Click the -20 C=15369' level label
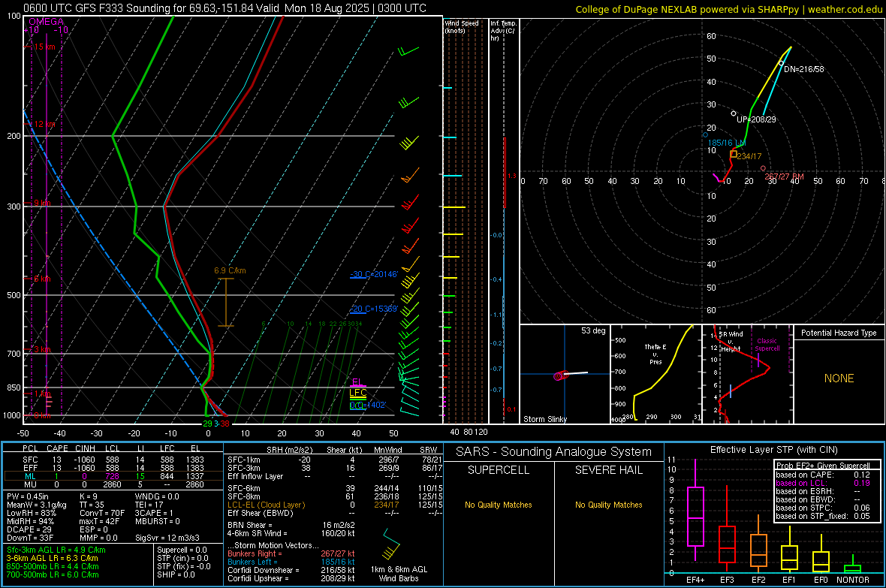Viewport: 886px width, 588px height. click(374, 309)
